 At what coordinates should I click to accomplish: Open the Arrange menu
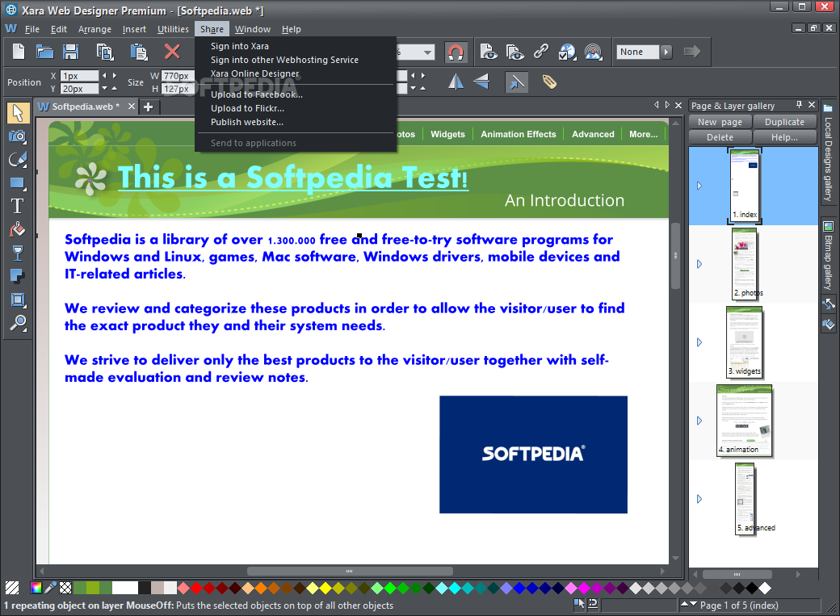(x=94, y=29)
